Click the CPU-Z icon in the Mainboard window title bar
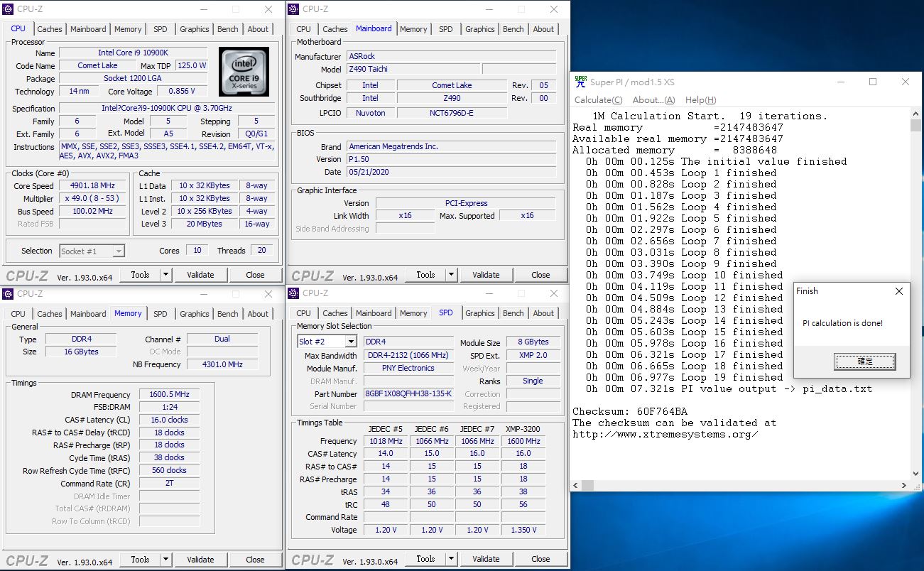The height and width of the screenshot is (571, 924). tap(294, 9)
